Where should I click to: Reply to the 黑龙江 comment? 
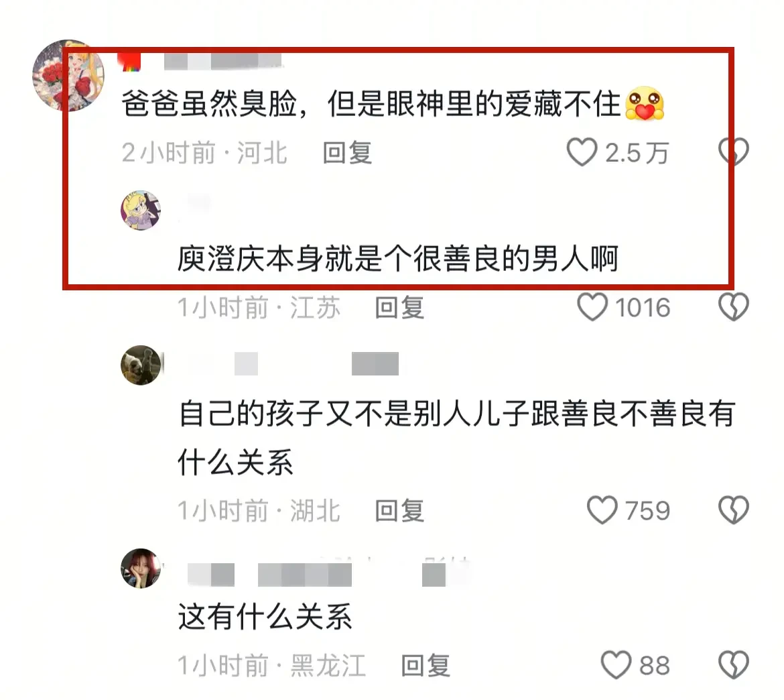click(426, 666)
